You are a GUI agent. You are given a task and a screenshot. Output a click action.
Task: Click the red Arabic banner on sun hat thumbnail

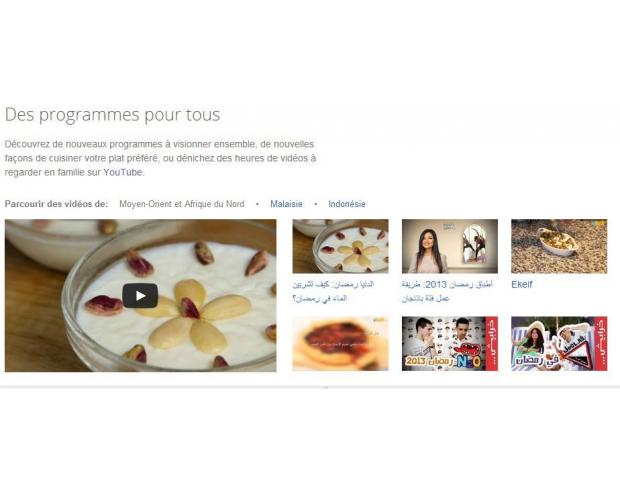point(601,343)
